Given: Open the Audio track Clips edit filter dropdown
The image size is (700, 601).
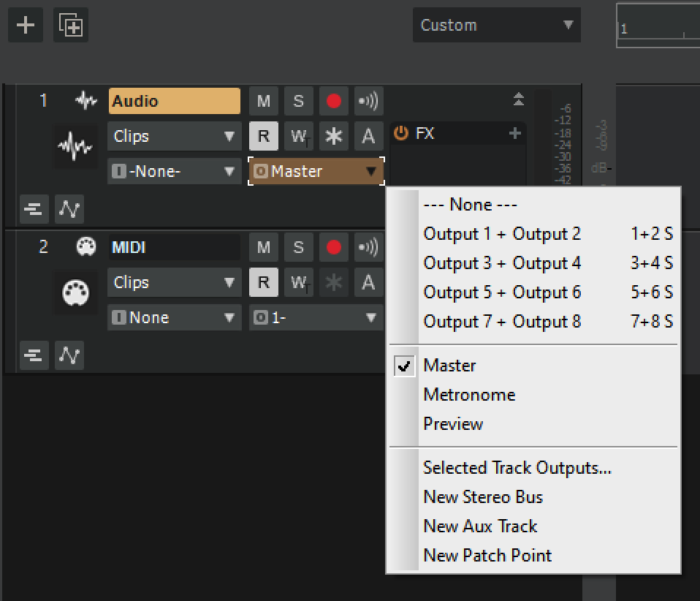Looking at the screenshot, I should point(175,136).
